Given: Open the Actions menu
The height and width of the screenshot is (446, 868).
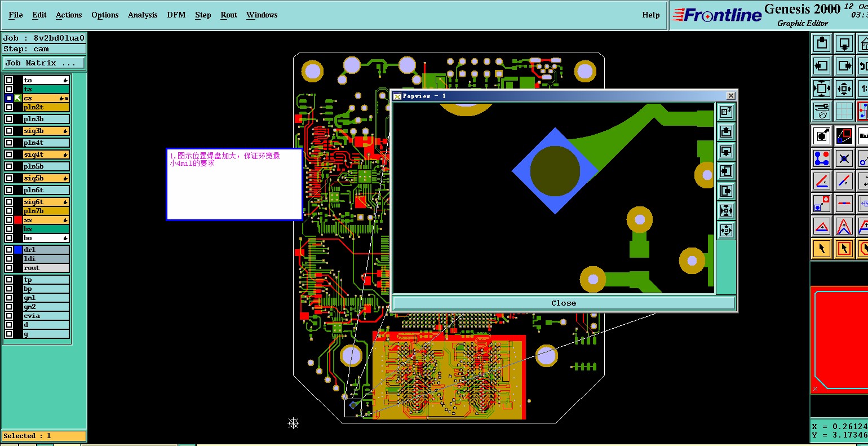Looking at the screenshot, I should click(x=69, y=15).
